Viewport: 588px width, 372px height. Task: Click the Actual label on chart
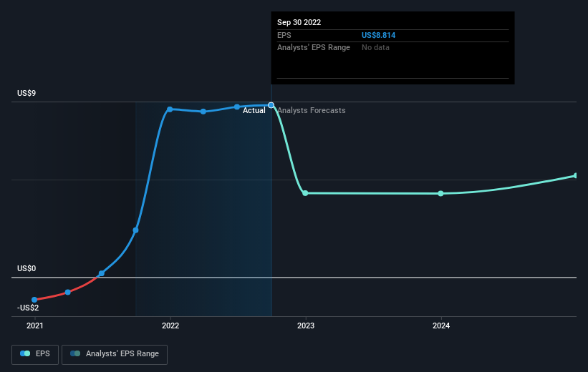pos(254,110)
